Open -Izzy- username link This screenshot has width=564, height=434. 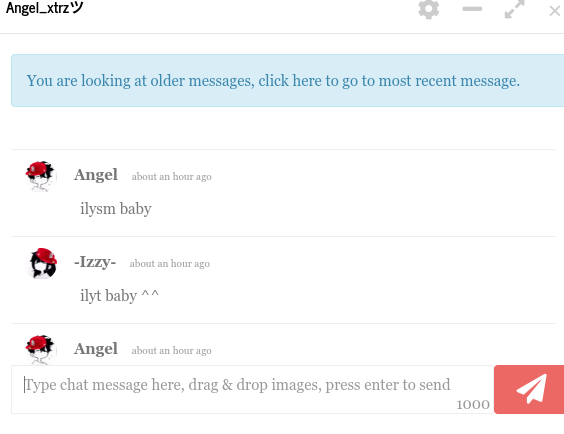tap(95, 262)
